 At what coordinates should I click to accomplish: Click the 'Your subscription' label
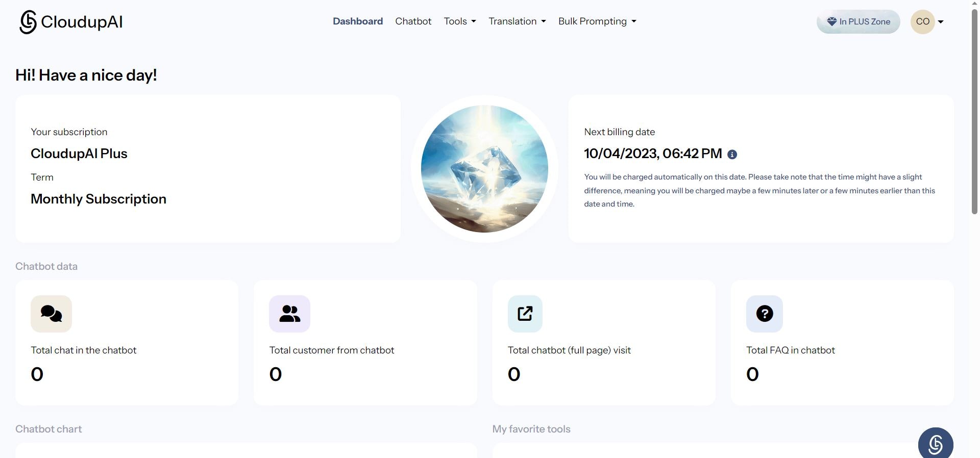[69, 132]
